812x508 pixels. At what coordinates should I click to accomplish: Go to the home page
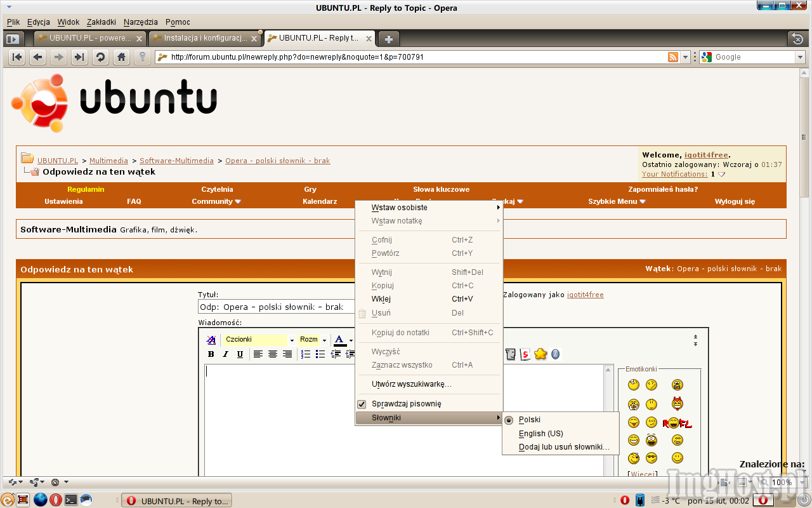(121, 57)
